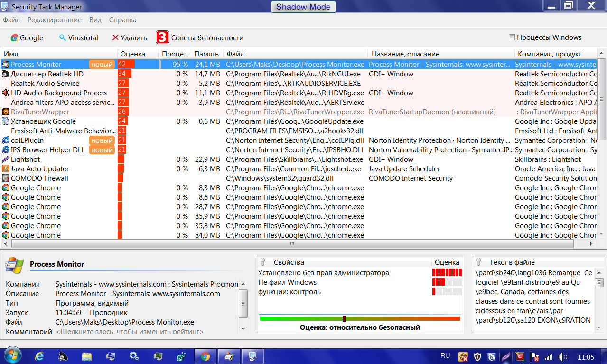The height and width of the screenshot is (364, 607).
Task: Click the 11:05 clock in the taskbar
Action: click(586, 356)
